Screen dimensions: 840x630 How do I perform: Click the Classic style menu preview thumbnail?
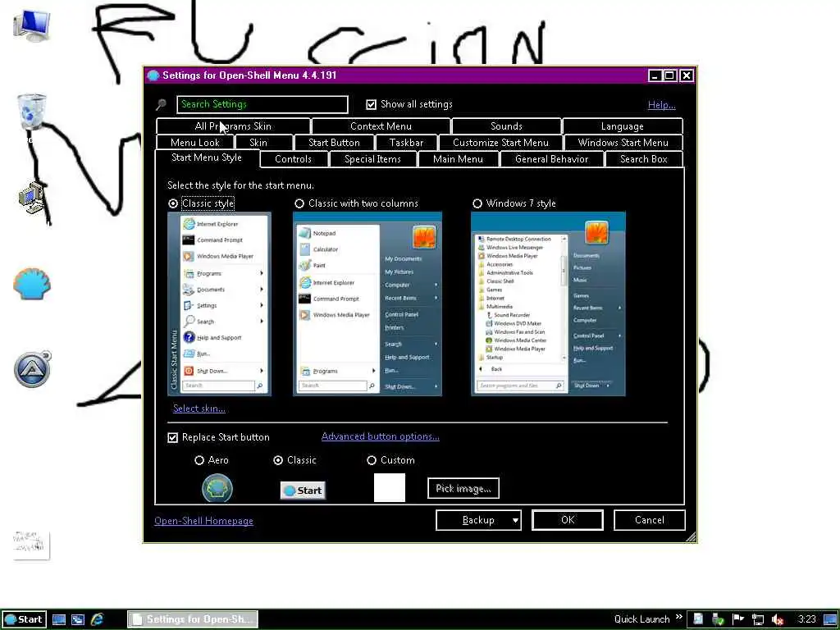220,304
